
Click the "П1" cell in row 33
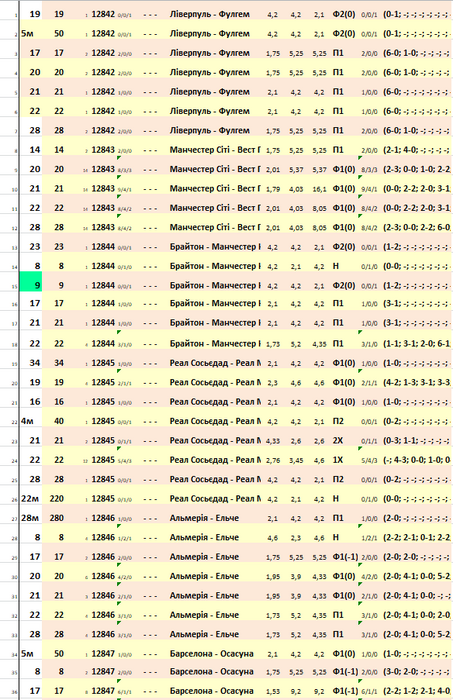[x=338, y=634]
